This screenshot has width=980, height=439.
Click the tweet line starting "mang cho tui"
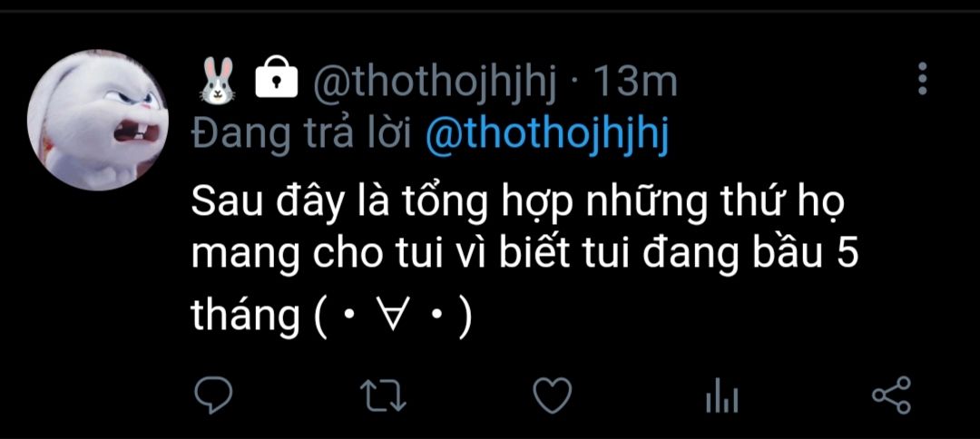tap(524, 256)
